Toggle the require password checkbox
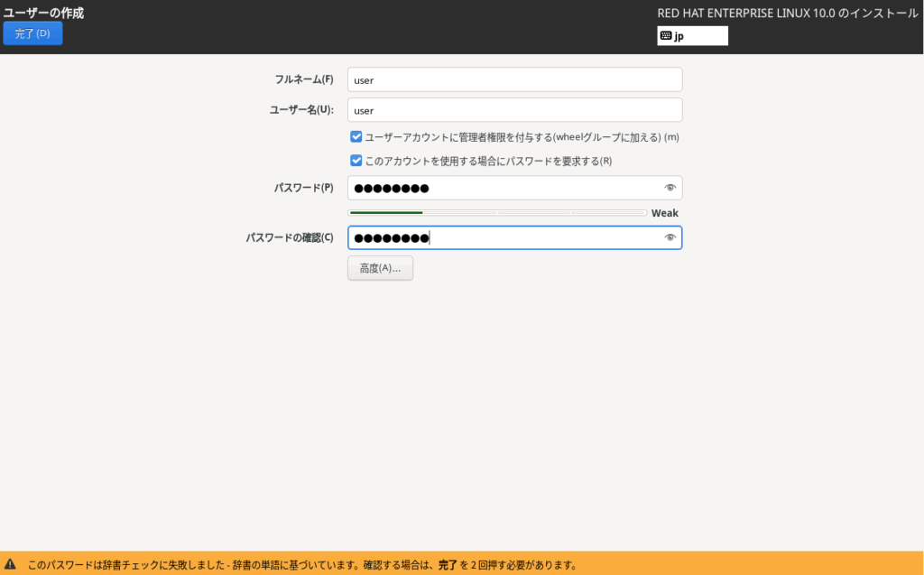The image size is (924, 575). coord(356,161)
